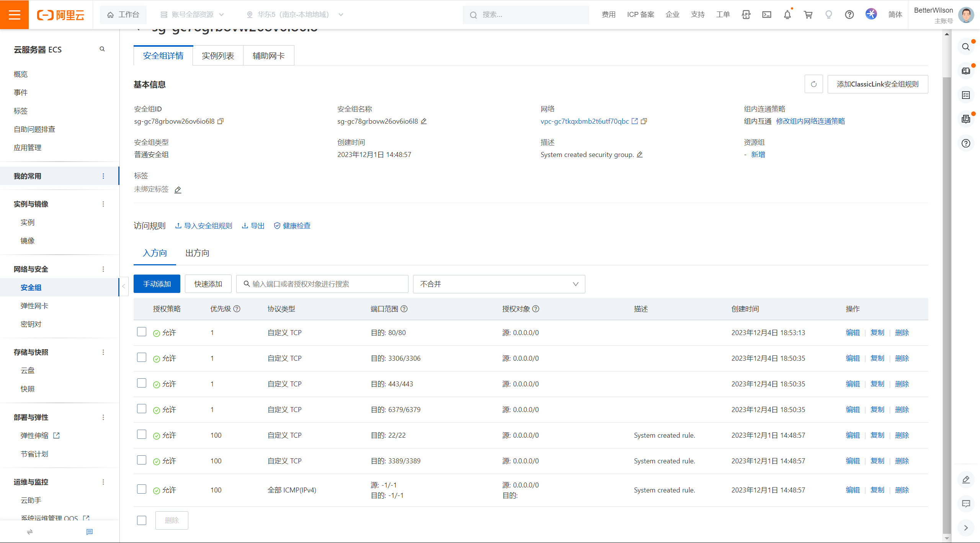This screenshot has height=543, width=980.
Task: Switch to the 出方向 outbound tab
Action: pos(197,253)
